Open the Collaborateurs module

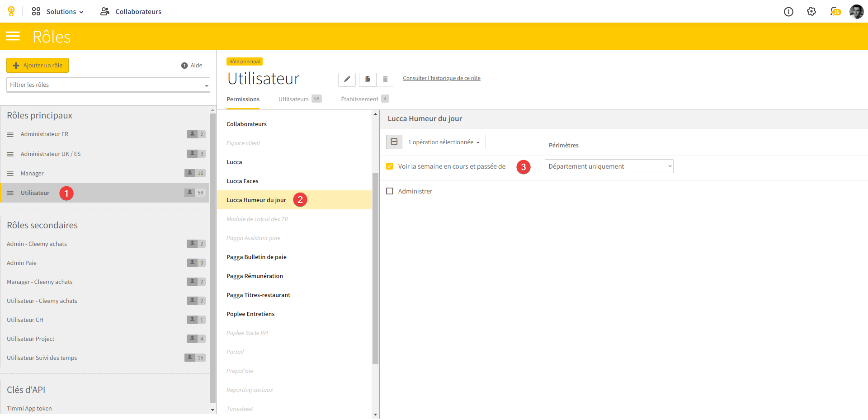click(x=131, y=11)
